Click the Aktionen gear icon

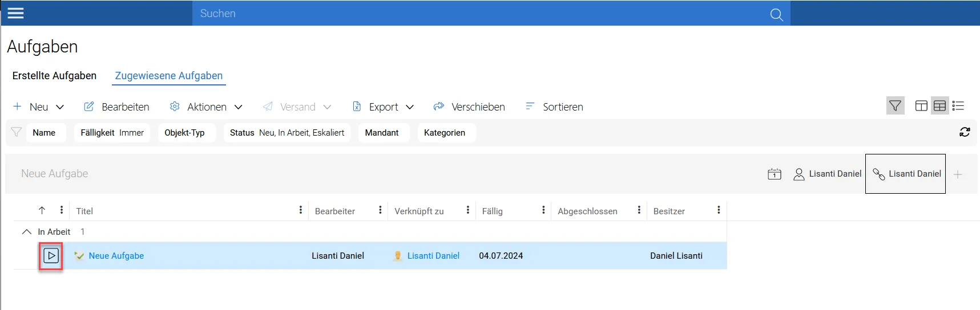pyautogui.click(x=175, y=107)
